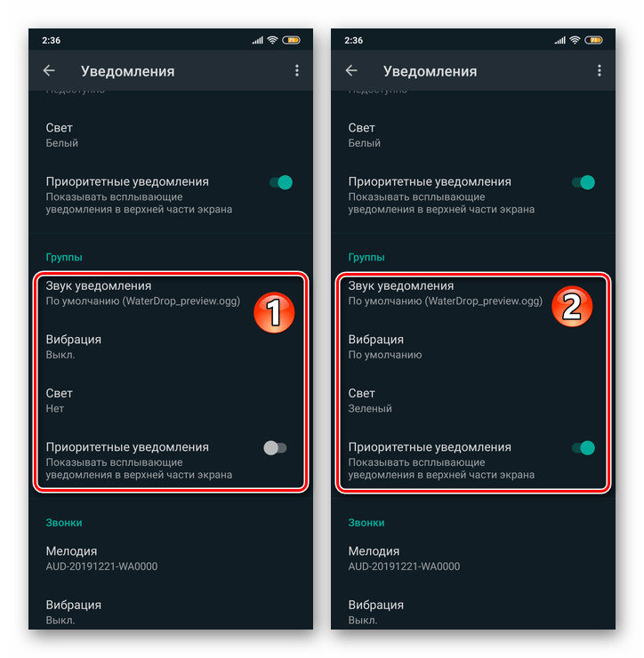Tap calls Вибрация Выкл. on right screen

tap(473, 612)
